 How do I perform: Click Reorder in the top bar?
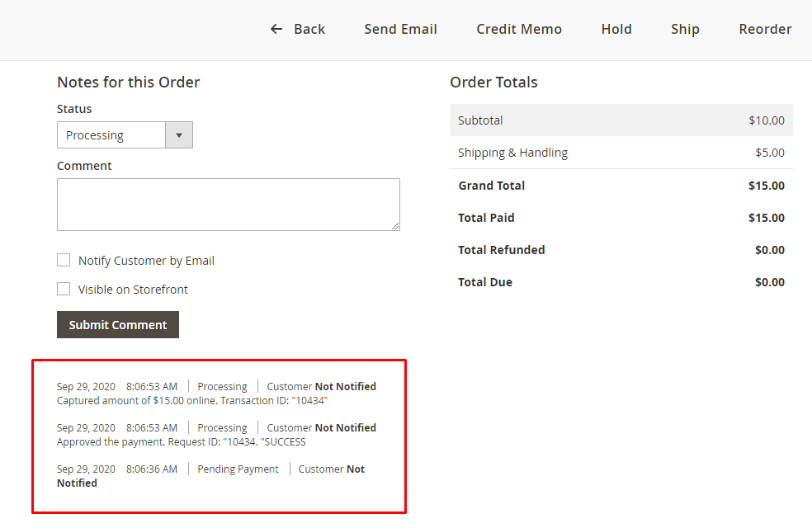(764, 30)
